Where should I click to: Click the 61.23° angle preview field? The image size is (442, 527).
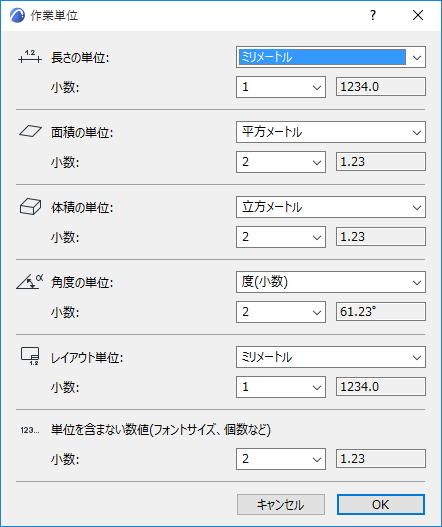click(381, 312)
